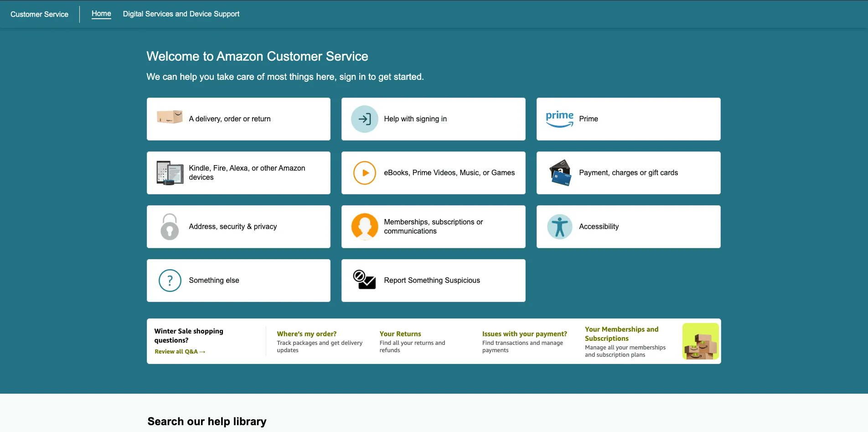
Task: Select the sign-in arrow icon
Action: tap(364, 119)
